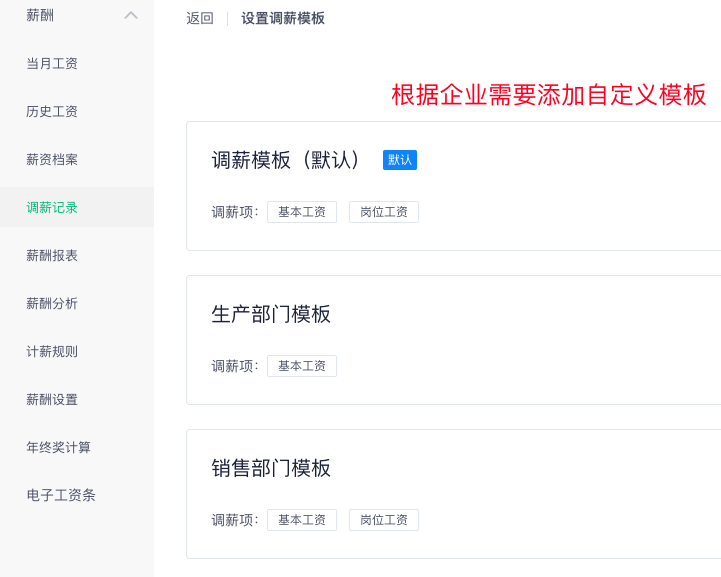Open 薪酬报表
The image size is (721, 577).
(x=52, y=255)
